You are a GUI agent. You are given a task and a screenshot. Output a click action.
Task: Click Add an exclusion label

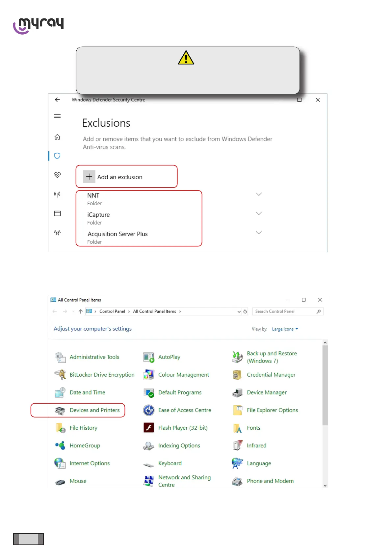120,177
